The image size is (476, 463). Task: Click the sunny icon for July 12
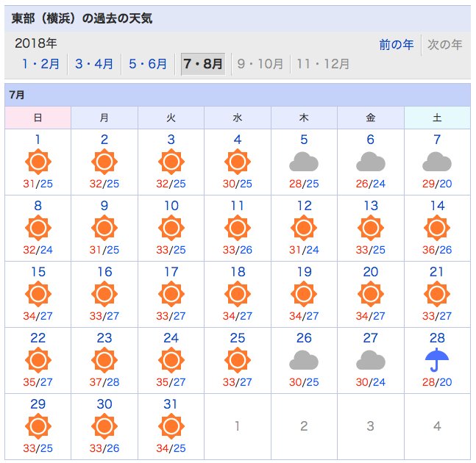304,228
